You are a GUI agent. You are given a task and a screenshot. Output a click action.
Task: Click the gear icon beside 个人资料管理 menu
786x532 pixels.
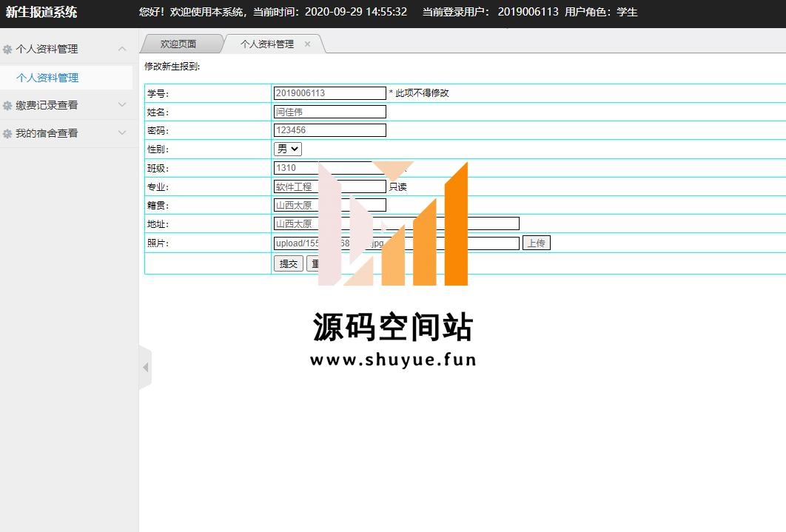pyautogui.click(x=7, y=50)
